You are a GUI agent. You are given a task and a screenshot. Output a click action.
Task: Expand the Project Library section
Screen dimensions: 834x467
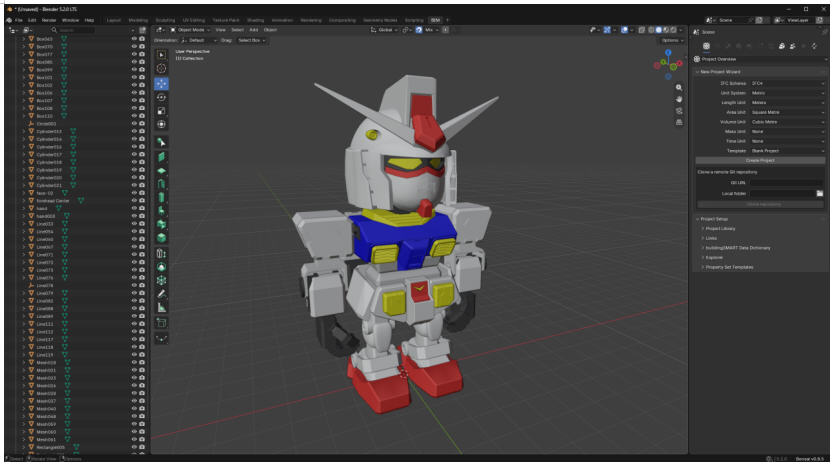coord(720,229)
